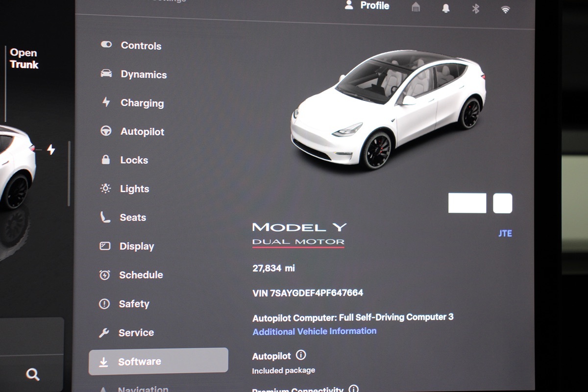Click the alarm clock icon beside Schedule
Viewport: 588px width, 392px height.
coord(104,275)
